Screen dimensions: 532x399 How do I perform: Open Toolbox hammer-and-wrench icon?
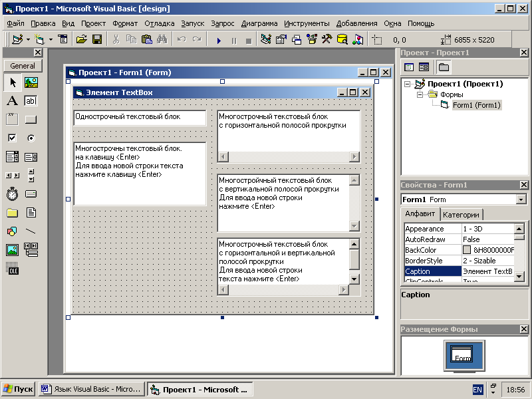pyautogui.click(x=327, y=40)
